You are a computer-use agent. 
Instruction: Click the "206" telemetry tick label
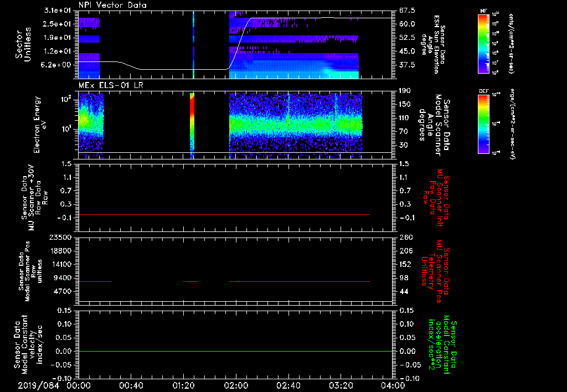click(x=405, y=251)
